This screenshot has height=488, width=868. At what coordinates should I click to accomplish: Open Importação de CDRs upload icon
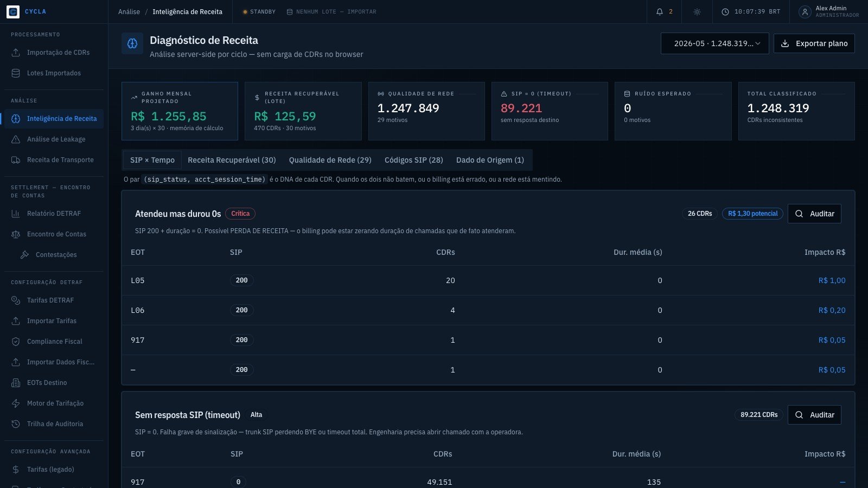pos(16,53)
